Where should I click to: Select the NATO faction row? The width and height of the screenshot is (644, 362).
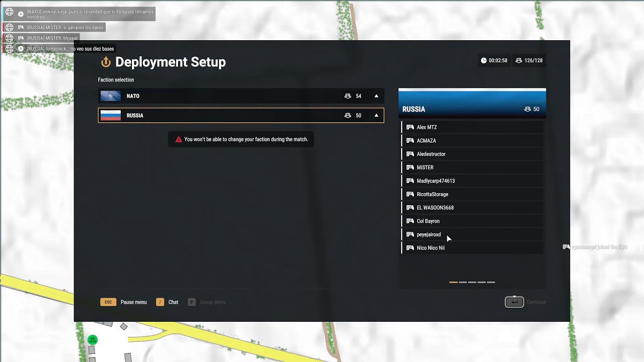[241, 96]
